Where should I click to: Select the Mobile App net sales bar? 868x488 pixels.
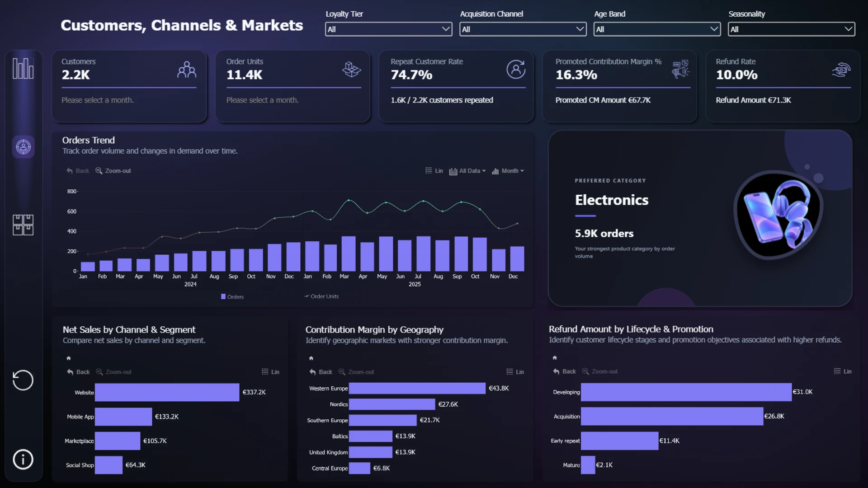(x=123, y=417)
